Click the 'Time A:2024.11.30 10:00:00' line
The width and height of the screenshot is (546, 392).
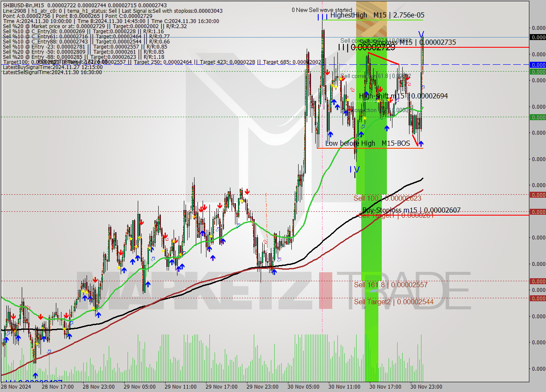click(x=111, y=21)
